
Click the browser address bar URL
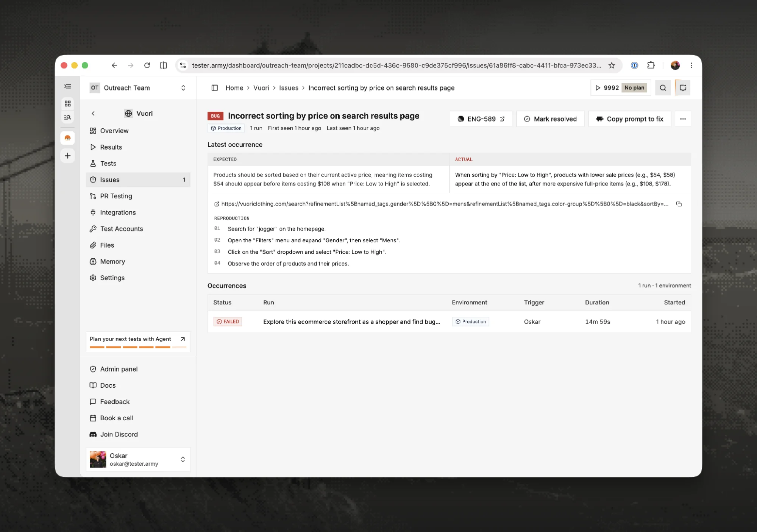[396, 66]
